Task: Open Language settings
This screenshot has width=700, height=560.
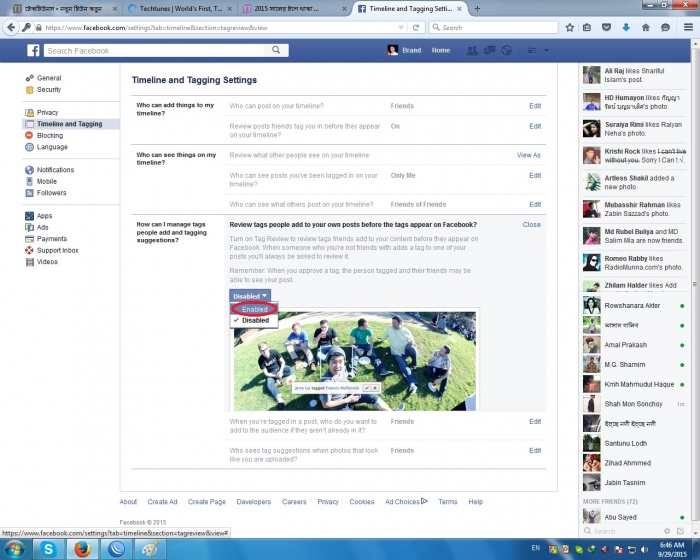Action: [52, 147]
